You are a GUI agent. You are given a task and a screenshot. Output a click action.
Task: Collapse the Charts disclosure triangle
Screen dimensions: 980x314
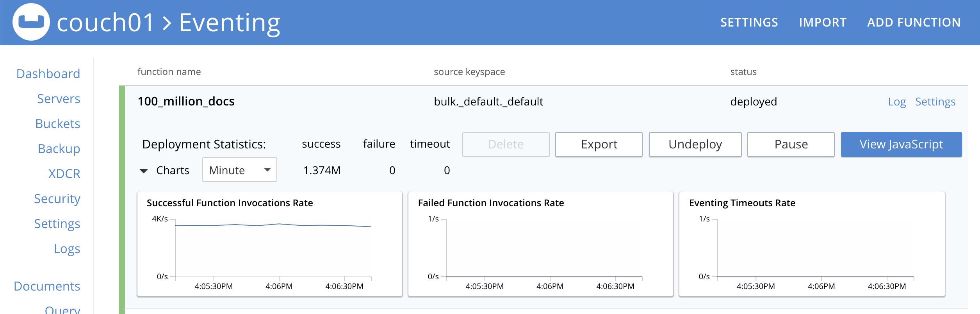pyautogui.click(x=144, y=171)
